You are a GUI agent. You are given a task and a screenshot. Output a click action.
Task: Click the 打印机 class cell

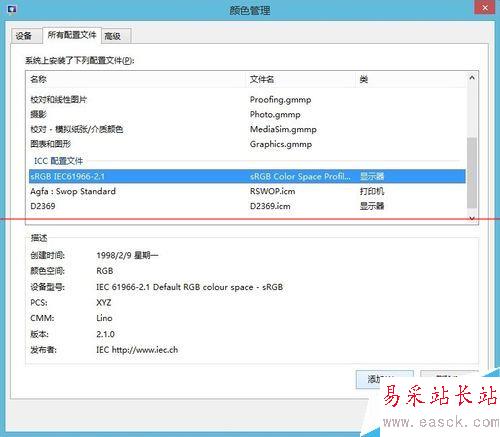click(x=372, y=191)
